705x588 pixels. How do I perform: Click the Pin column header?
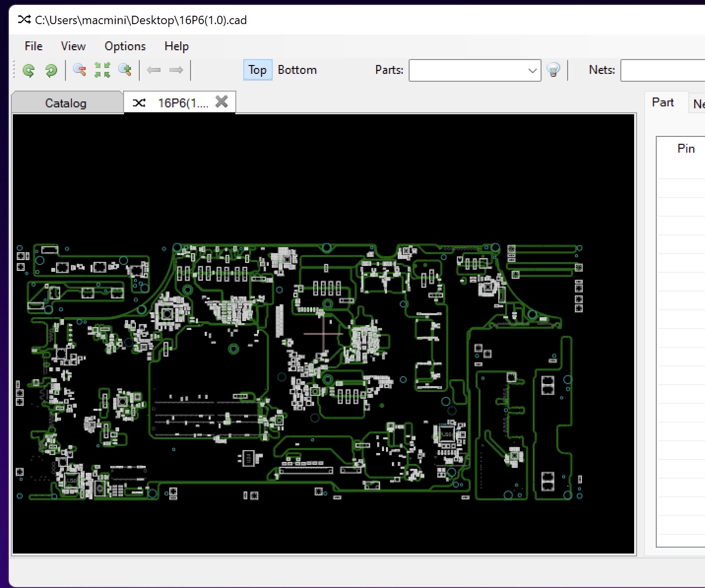coord(686,149)
